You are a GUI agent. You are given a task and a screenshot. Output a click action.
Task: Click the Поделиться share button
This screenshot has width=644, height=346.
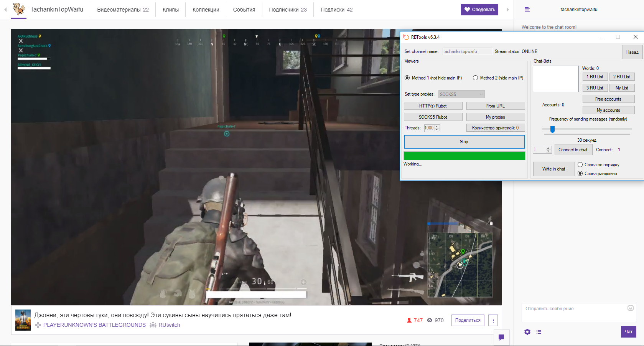click(x=468, y=320)
